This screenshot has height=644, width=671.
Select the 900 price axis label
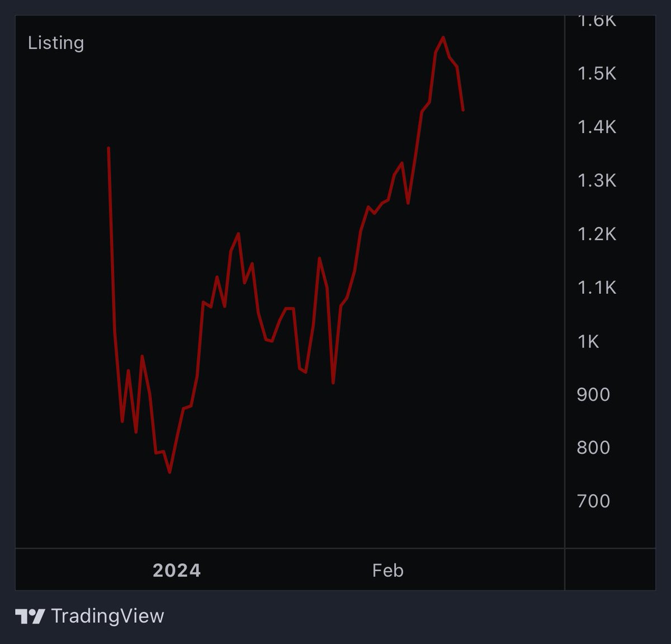[x=593, y=394]
